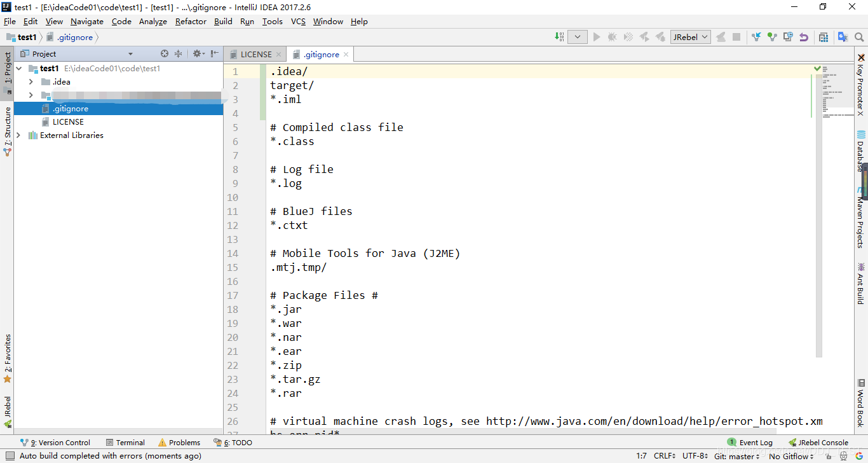Screen dimensions: 868x463
Task: Hide the Project tool window
Action: pyautogui.click(x=215, y=54)
